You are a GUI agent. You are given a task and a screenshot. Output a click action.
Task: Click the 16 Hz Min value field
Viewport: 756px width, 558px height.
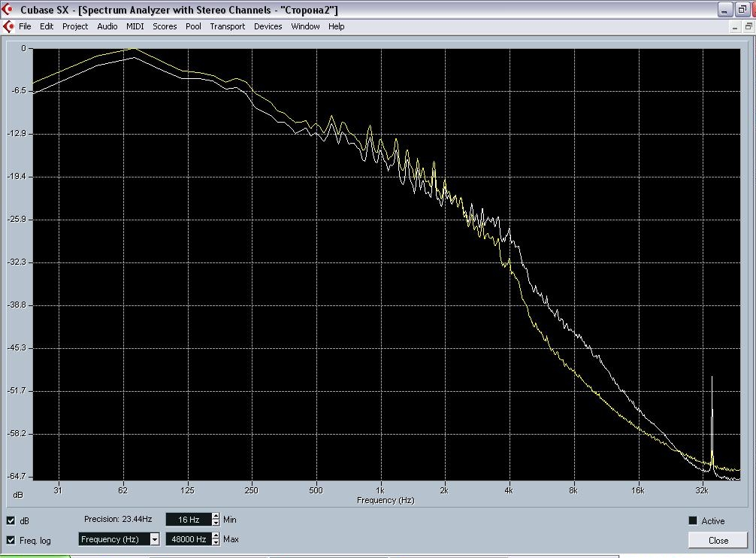(188, 520)
